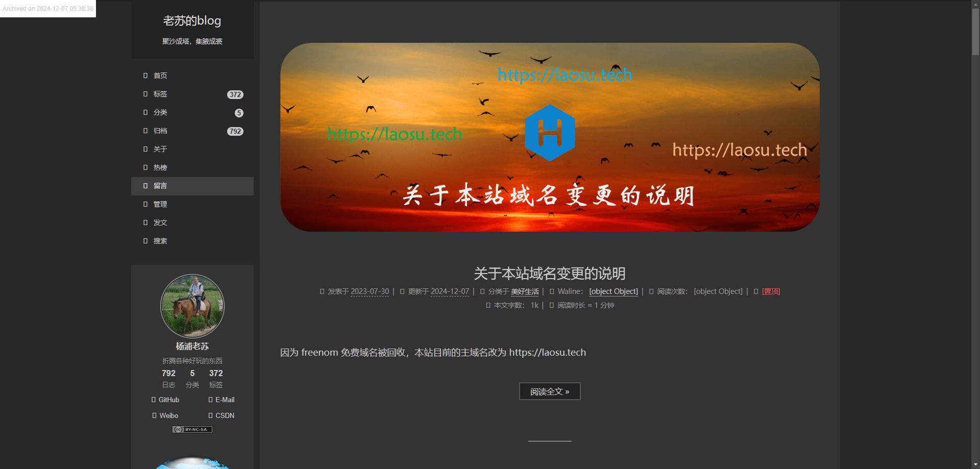Screen dimensions: 980x469
Task: Select the search icon beside 搜索
Action: coord(146,241)
